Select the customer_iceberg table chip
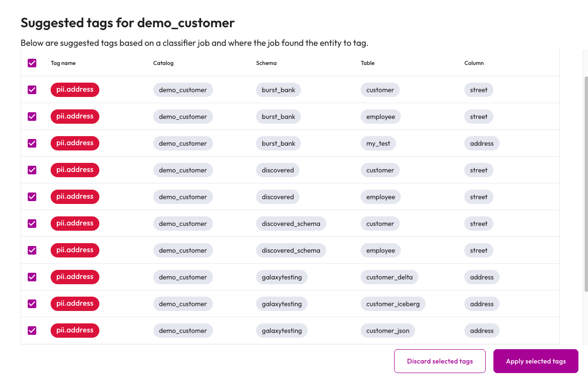The height and width of the screenshot is (385, 588). pyautogui.click(x=393, y=304)
